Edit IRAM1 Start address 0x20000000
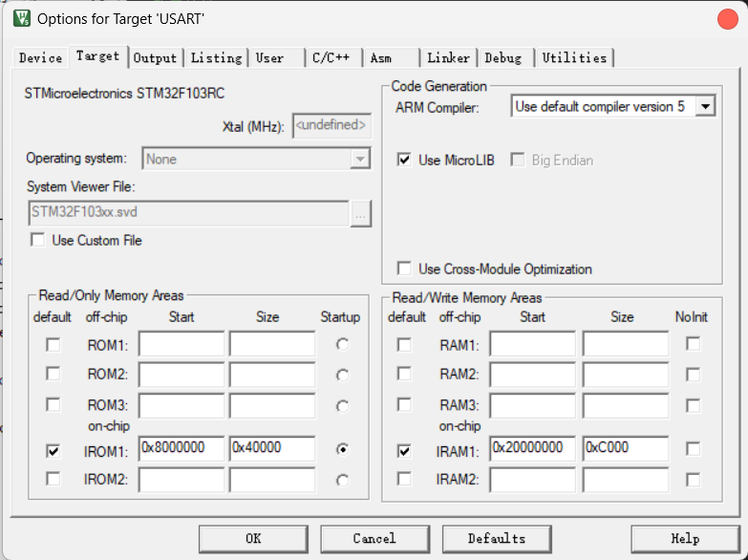 tap(532, 448)
